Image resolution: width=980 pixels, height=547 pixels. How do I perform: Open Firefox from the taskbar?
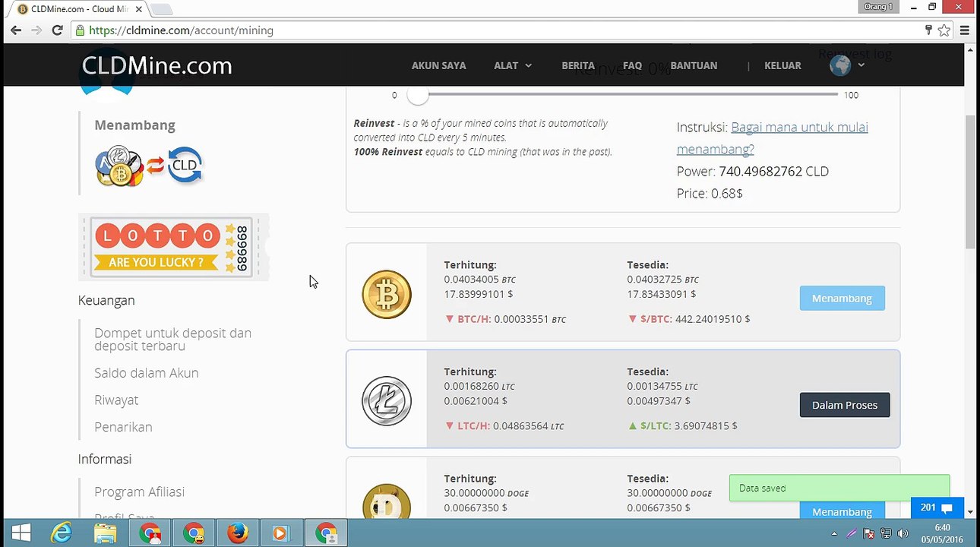point(238,533)
